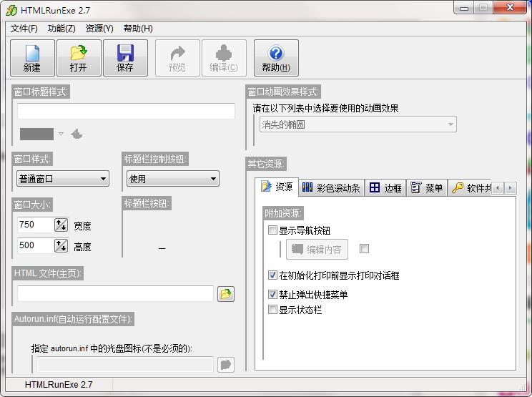Open 帮助(H) question mark toolbar icon
This screenshot has height=397, width=532.
click(275, 57)
